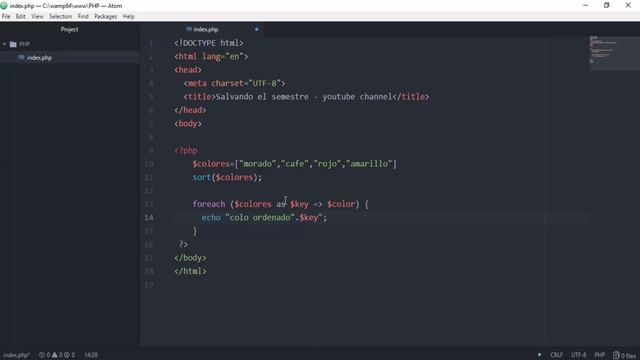Click the html lang="en" tag line

point(211,56)
